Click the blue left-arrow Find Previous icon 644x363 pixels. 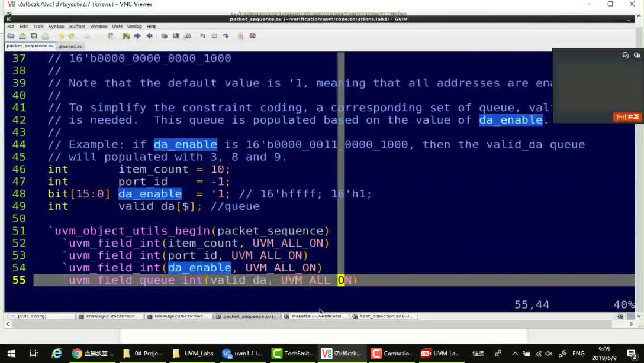click(149, 36)
